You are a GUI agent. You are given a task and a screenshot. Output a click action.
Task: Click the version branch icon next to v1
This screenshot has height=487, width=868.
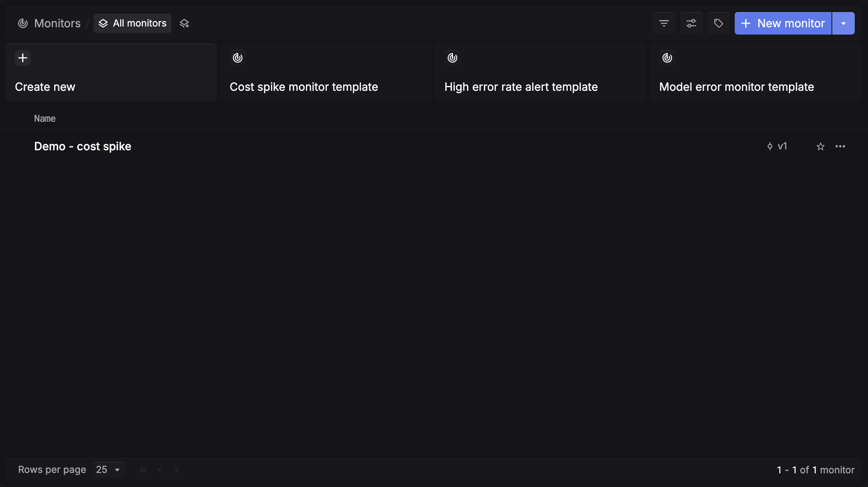pos(770,146)
